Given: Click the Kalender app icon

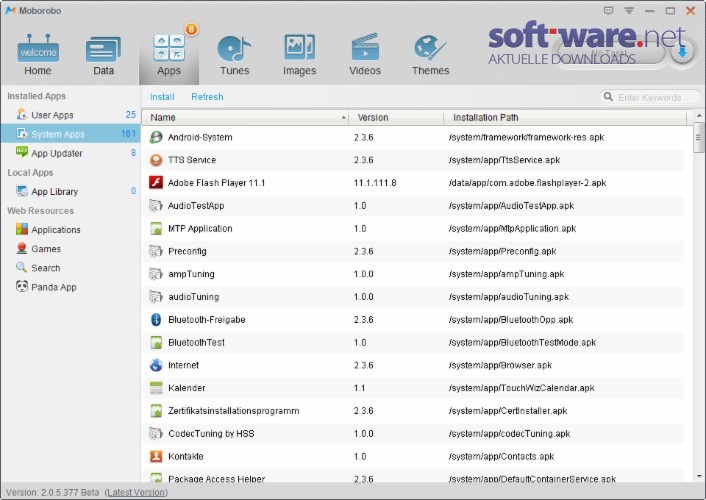Looking at the screenshot, I should pyautogui.click(x=156, y=388).
